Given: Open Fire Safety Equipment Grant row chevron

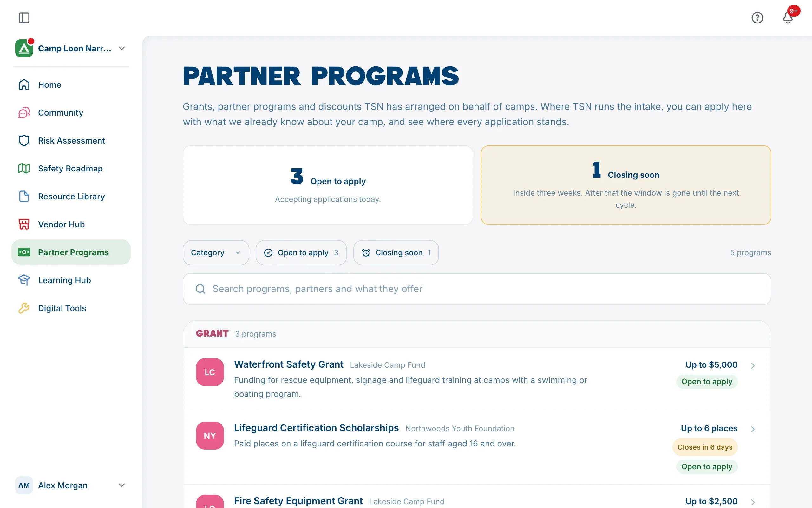Looking at the screenshot, I should pos(753,502).
